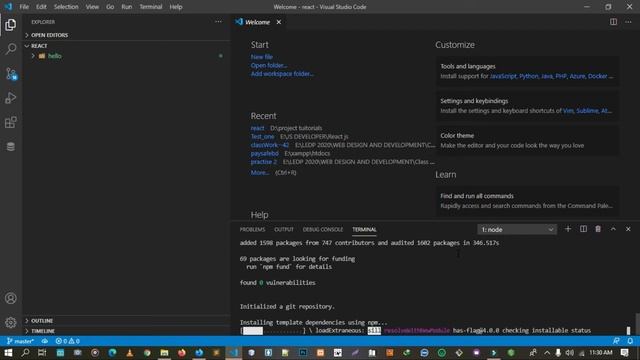Open the Explorer view in activity bar
Image resolution: width=640 pixels, height=360 pixels.
(x=11, y=25)
